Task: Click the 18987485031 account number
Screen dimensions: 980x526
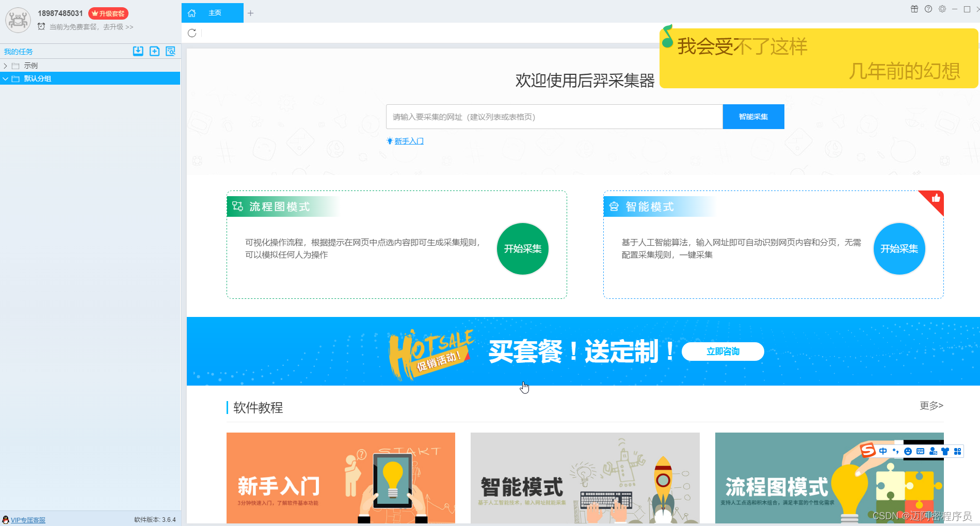Action: click(60, 13)
